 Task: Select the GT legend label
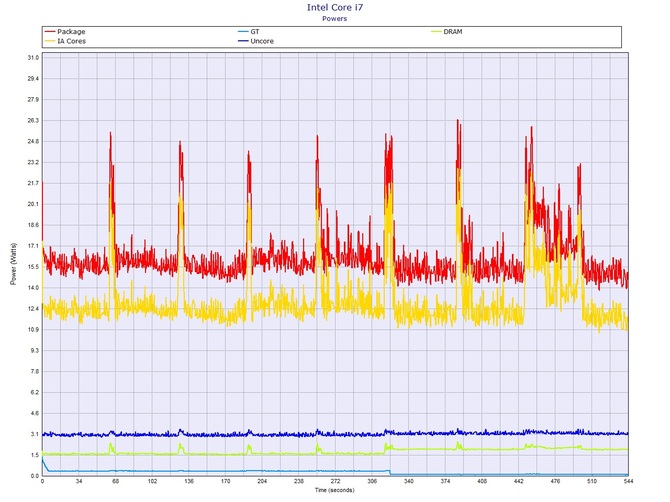255,32
